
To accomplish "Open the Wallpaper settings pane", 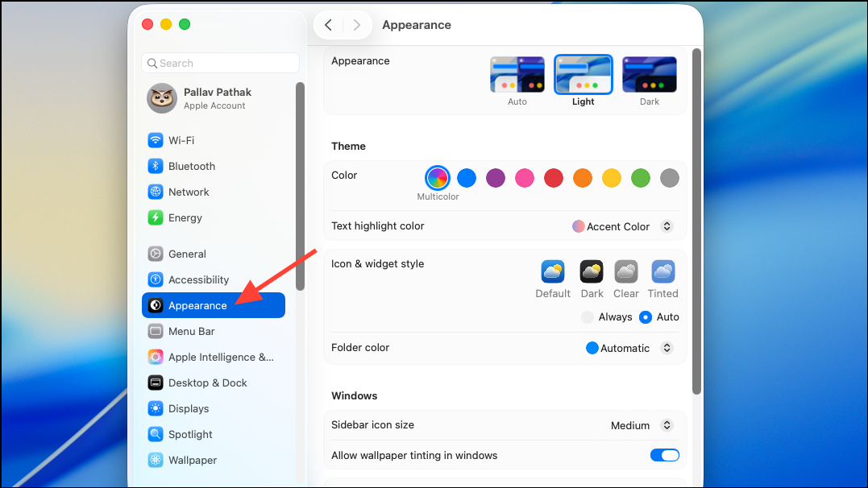I will pos(213,460).
